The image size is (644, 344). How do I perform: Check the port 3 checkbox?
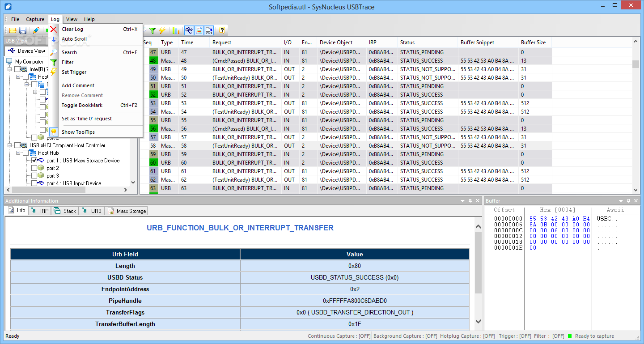[x=34, y=176]
